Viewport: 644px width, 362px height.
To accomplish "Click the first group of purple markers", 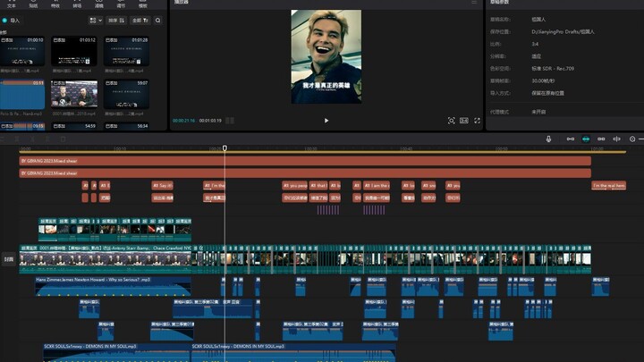I will coord(327,210).
